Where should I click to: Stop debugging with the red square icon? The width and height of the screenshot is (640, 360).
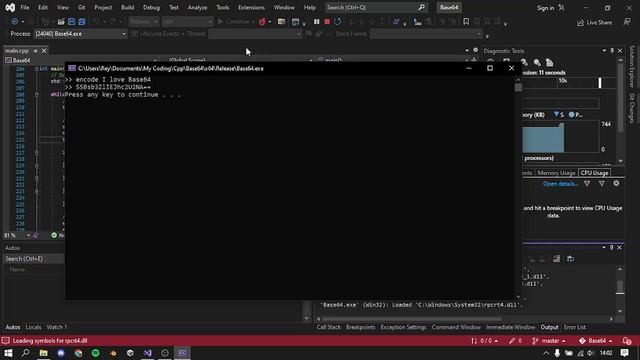327,22
